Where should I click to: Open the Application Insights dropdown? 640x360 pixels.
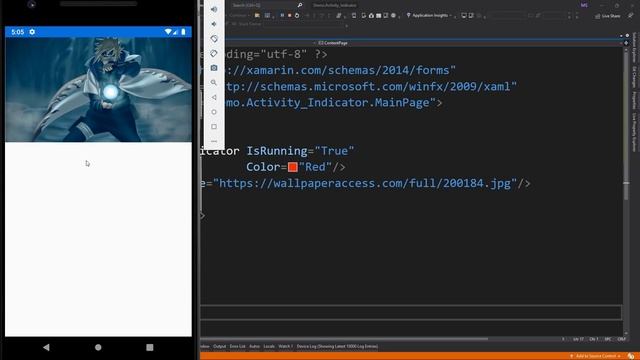[x=429, y=16]
